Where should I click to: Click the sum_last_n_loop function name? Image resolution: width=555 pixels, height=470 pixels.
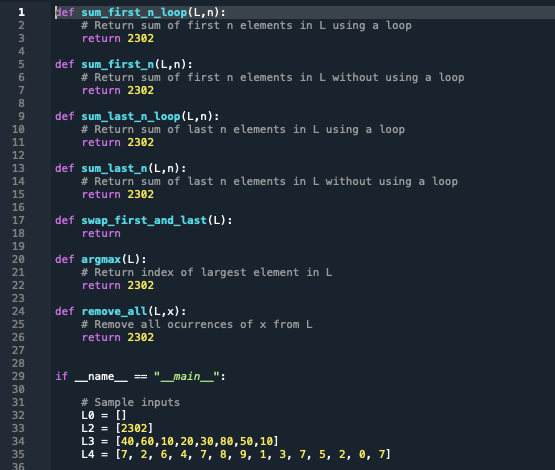click(x=131, y=116)
